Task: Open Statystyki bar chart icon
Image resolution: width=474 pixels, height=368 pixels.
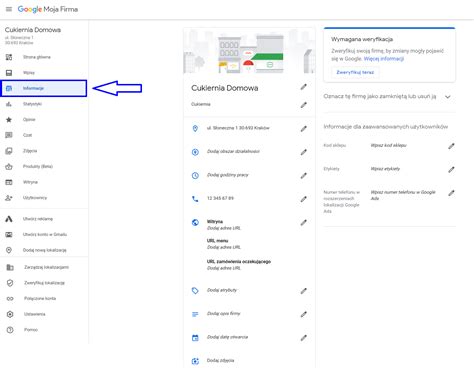Action: pos(9,104)
